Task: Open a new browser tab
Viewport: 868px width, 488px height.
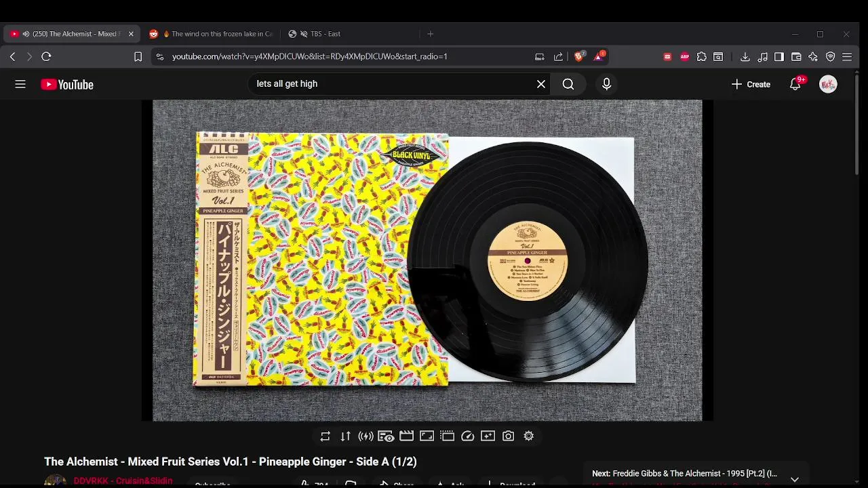Action: click(x=430, y=34)
